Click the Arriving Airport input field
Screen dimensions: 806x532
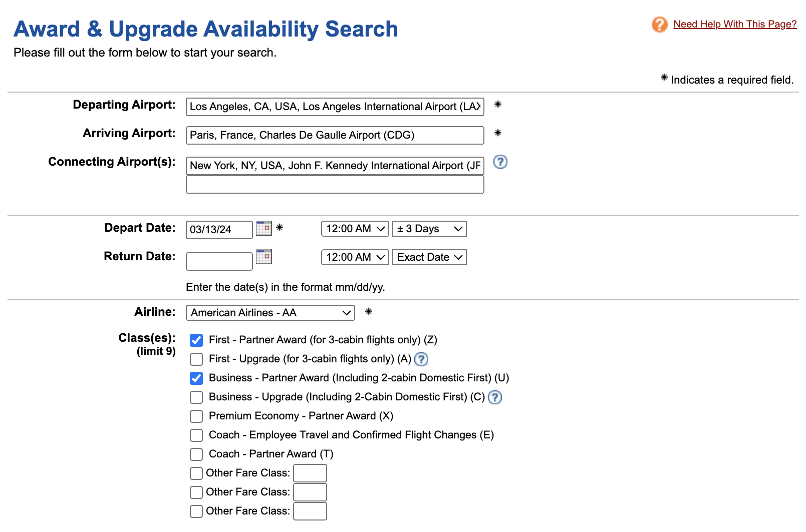click(335, 135)
